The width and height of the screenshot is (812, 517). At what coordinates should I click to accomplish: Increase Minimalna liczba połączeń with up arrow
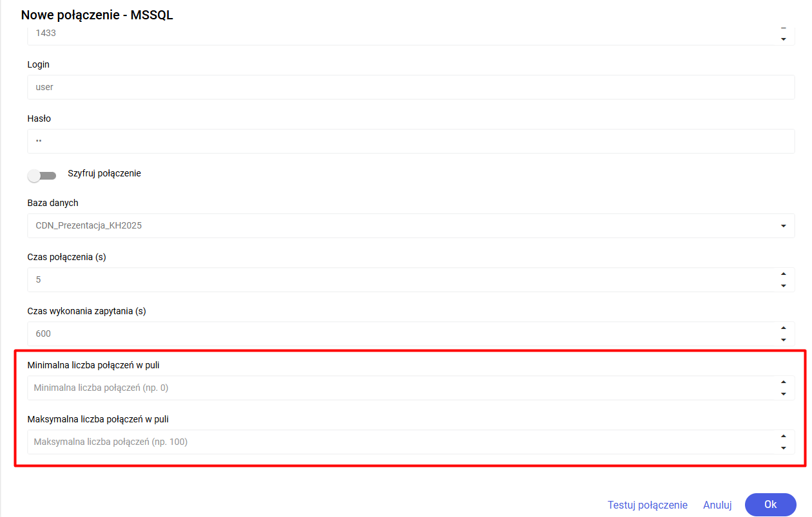783,382
